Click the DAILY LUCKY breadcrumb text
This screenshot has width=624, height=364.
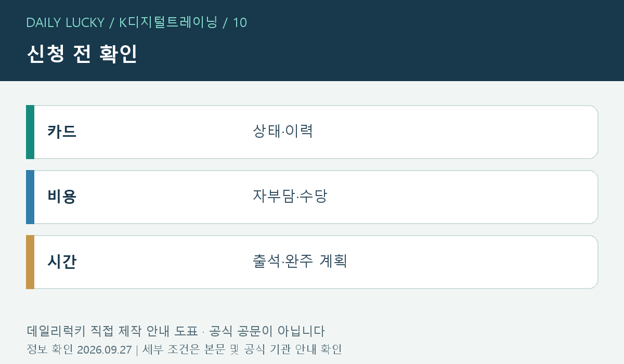point(66,22)
